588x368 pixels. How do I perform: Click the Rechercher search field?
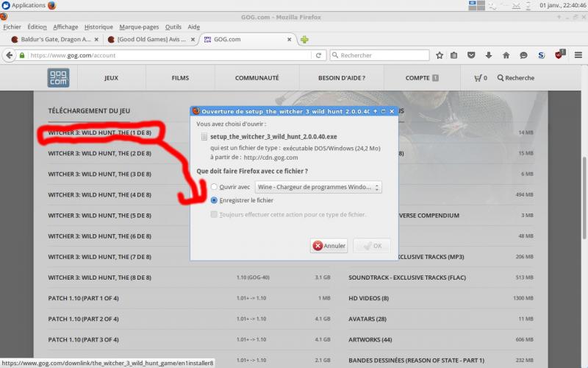pyautogui.click(x=379, y=55)
